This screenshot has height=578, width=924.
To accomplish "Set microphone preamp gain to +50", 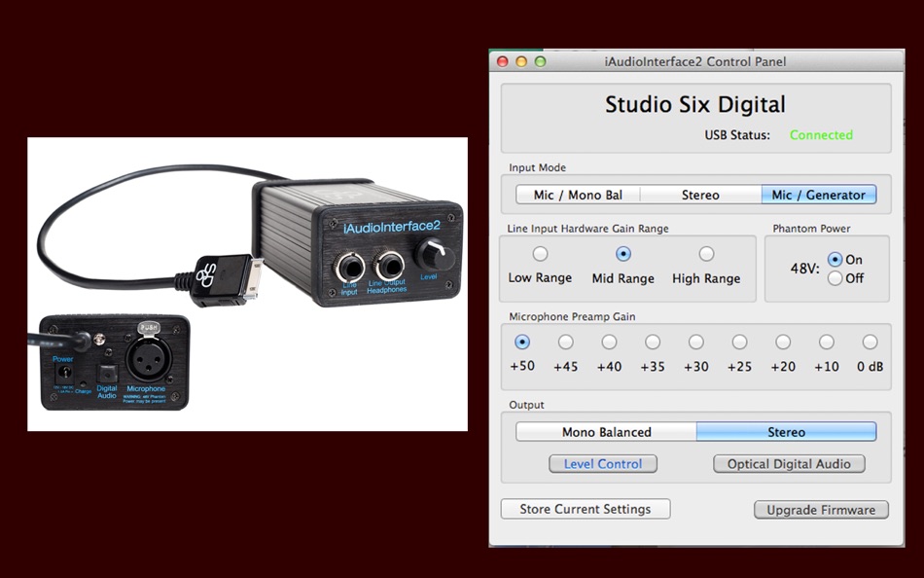I will (x=522, y=342).
